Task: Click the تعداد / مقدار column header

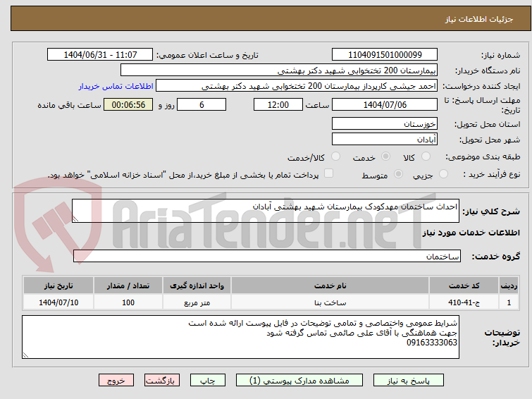Action: pyautogui.click(x=128, y=286)
